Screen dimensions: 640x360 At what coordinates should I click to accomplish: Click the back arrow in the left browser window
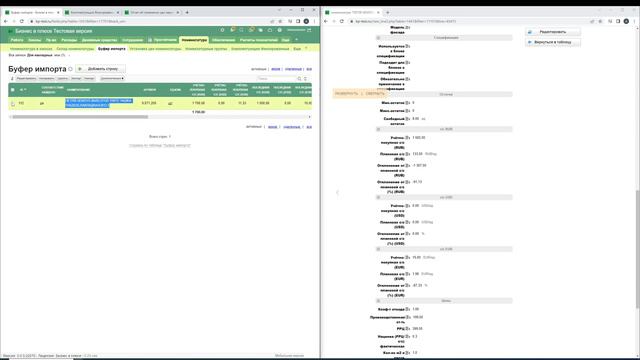[x=6, y=21]
